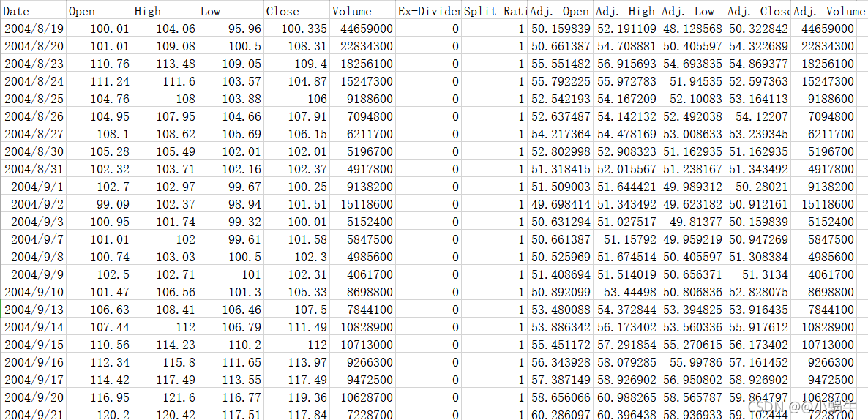Select date cell 2004/8/25

[x=34, y=99]
